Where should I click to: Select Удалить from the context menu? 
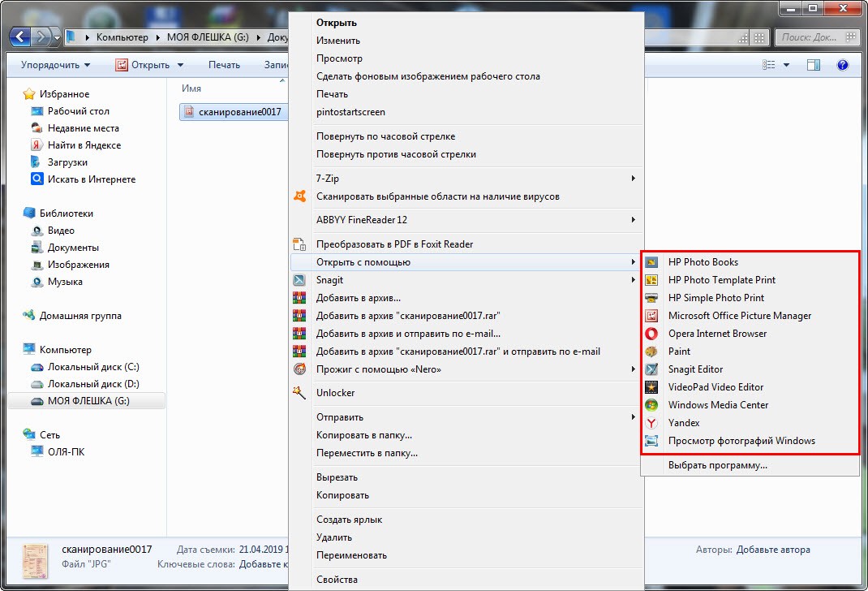tap(333, 537)
